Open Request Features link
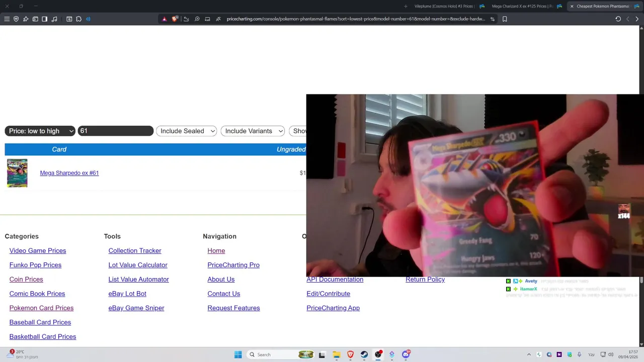The height and width of the screenshot is (362, 644). (233, 308)
